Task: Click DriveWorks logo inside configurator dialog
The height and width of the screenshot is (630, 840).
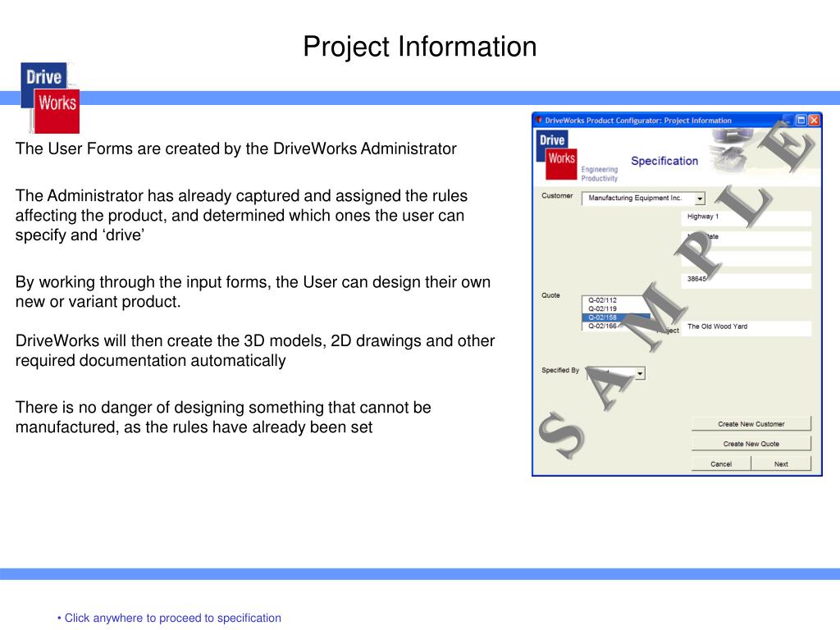Action: tap(556, 154)
